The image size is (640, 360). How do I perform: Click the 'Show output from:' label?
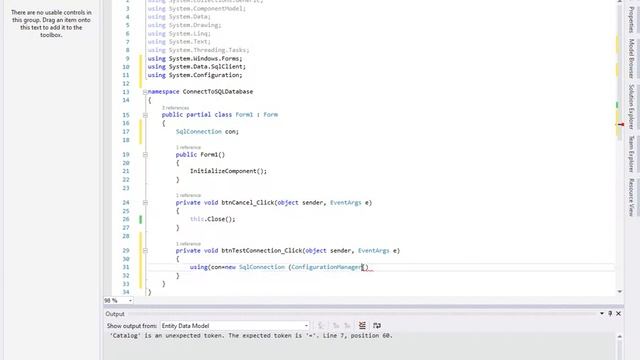[131, 326]
